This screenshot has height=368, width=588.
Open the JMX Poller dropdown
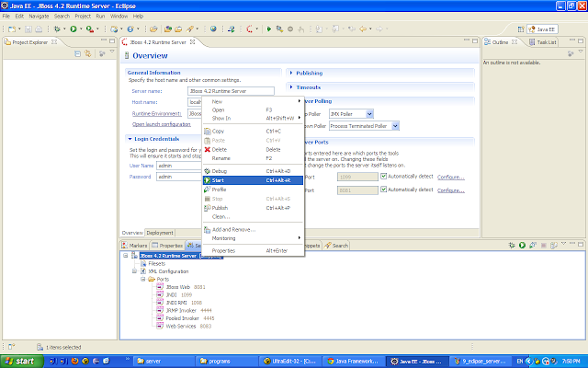pos(369,114)
